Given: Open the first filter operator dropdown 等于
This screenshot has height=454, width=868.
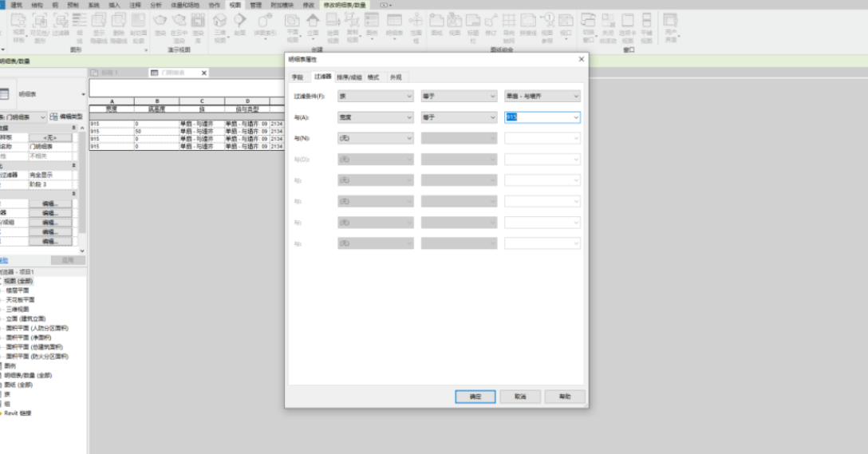Looking at the screenshot, I should click(x=459, y=97).
